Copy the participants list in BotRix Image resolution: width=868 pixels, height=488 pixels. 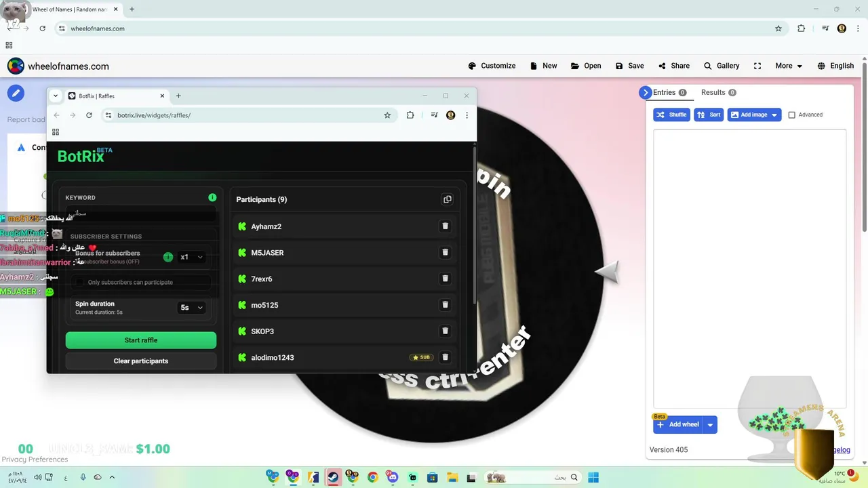point(447,199)
